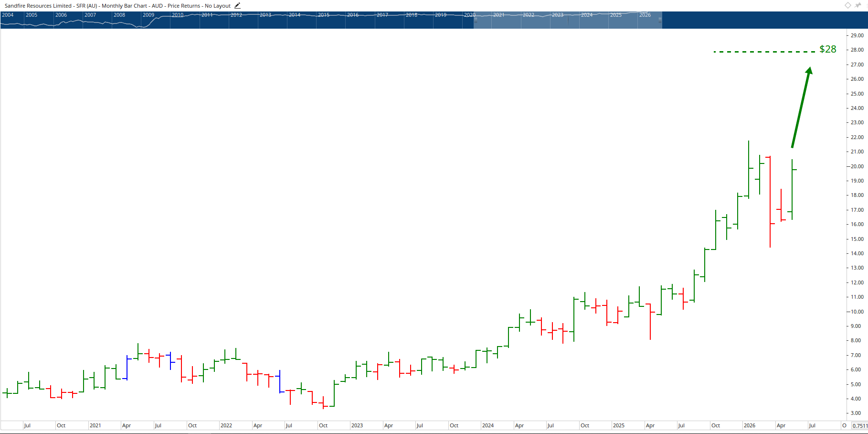This screenshot has width=868, height=434.
Task: Click the chart title Sandfire Resources Limited
Action: tap(38, 6)
